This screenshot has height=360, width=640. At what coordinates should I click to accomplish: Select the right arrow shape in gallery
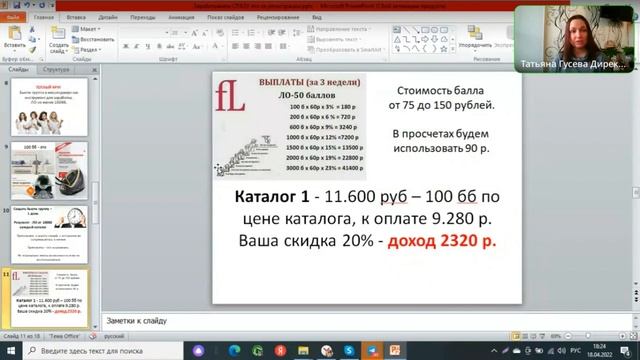(x=425, y=39)
